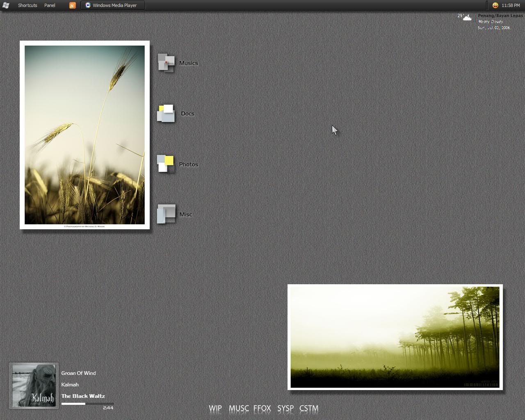Launch the MUSC shortcut
Viewport: 525px width, 420px height.
click(x=239, y=408)
